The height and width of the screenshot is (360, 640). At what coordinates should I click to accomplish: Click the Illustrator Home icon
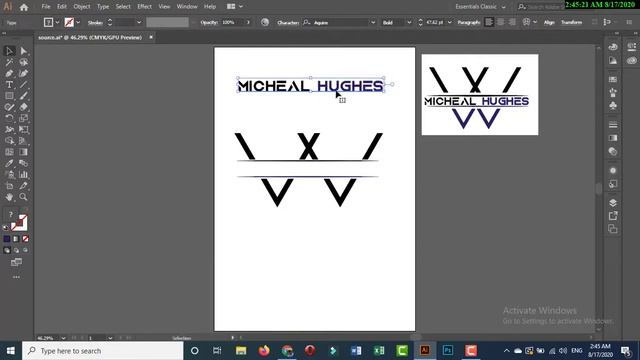tap(24, 7)
